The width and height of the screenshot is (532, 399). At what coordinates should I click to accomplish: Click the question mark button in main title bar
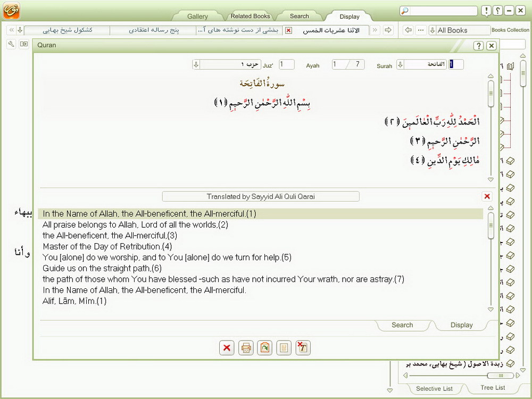point(497,11)
